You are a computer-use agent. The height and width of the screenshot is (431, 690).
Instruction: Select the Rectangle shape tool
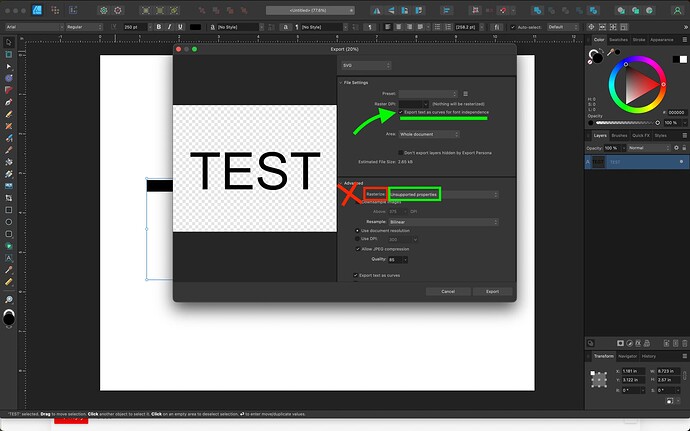click(8, 210)
